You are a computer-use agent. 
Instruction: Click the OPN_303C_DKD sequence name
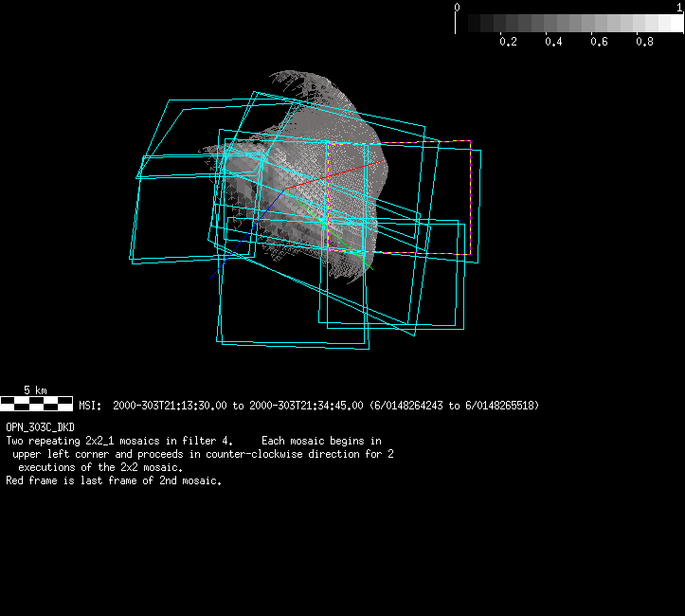[x=40, y=427]
